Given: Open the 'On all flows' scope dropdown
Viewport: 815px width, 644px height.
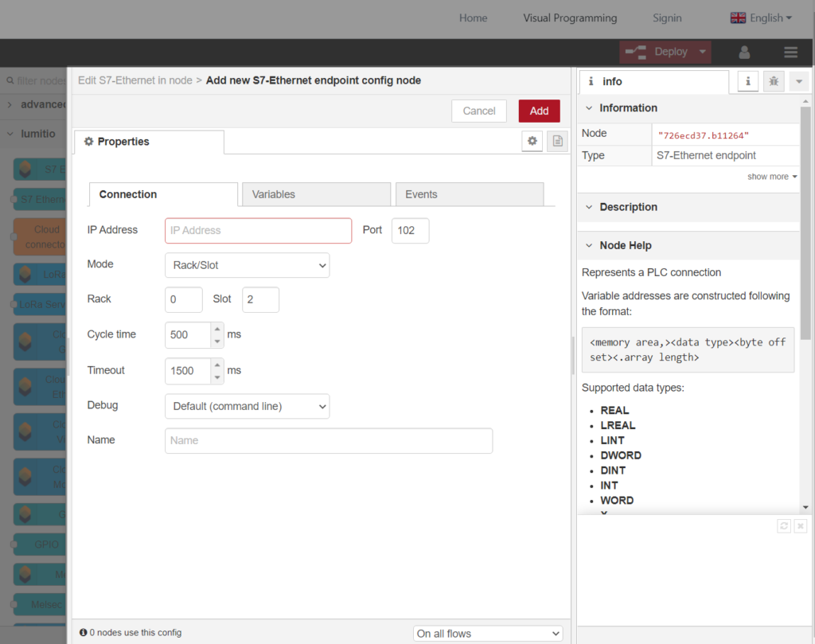Looking at the screenshot, I should (488, 634).
